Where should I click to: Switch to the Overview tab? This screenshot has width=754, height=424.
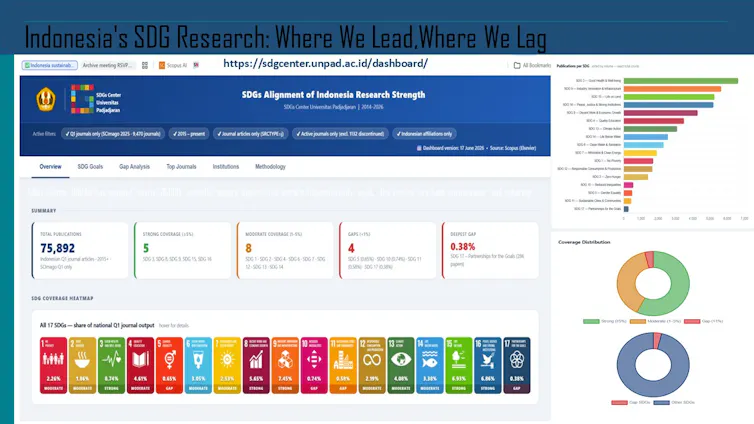[50, 167]
